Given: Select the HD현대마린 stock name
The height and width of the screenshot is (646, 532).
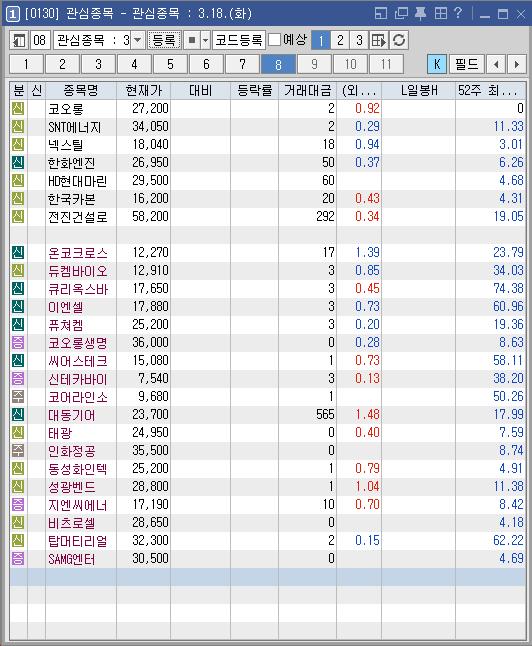Looking at the screenshot, I should (x=77, y=181).
